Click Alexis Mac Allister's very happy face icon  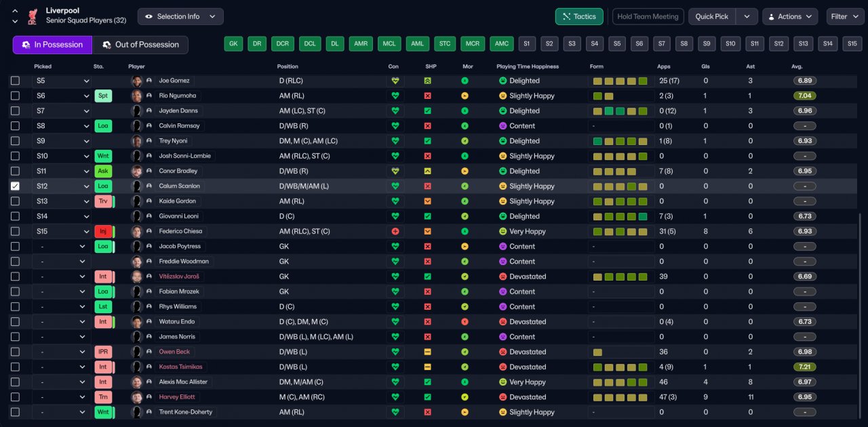(503, 382)
